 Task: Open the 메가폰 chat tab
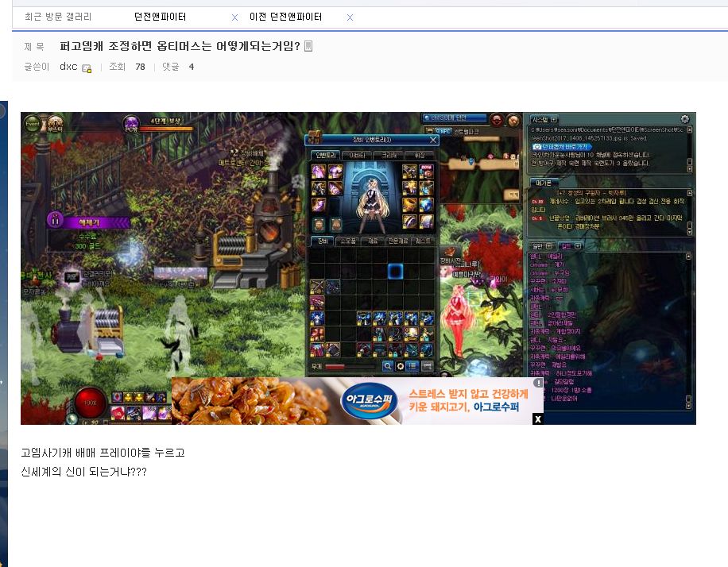click(x=543, y=183)
